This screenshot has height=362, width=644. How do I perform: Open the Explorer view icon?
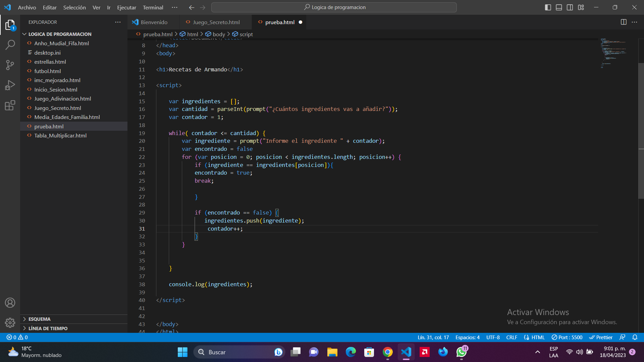[10, 25]
